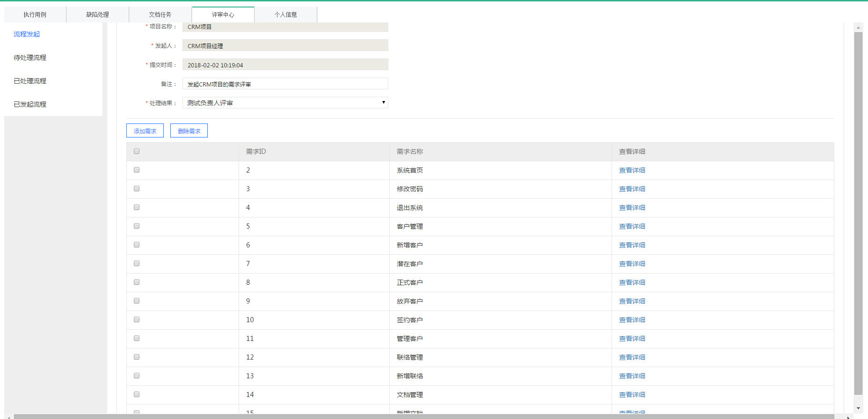Click the vertical scrollbar down arrow
The height and width of the screenshot is (419, 868).
858,408
